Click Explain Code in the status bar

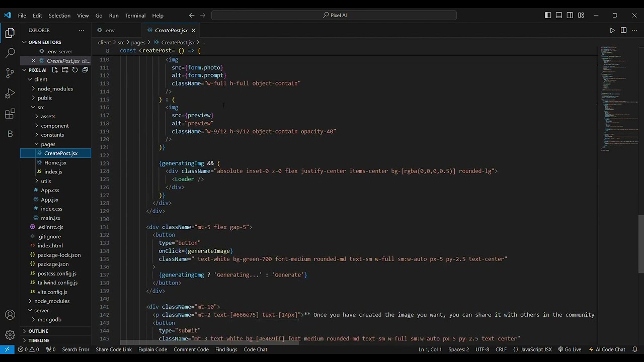tap(152, 349)
